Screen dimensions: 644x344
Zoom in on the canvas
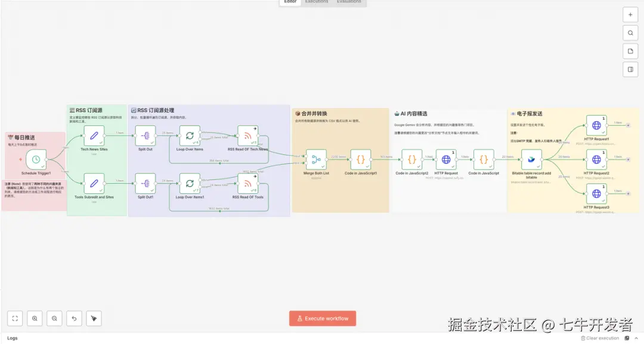[x=35, y=318]
